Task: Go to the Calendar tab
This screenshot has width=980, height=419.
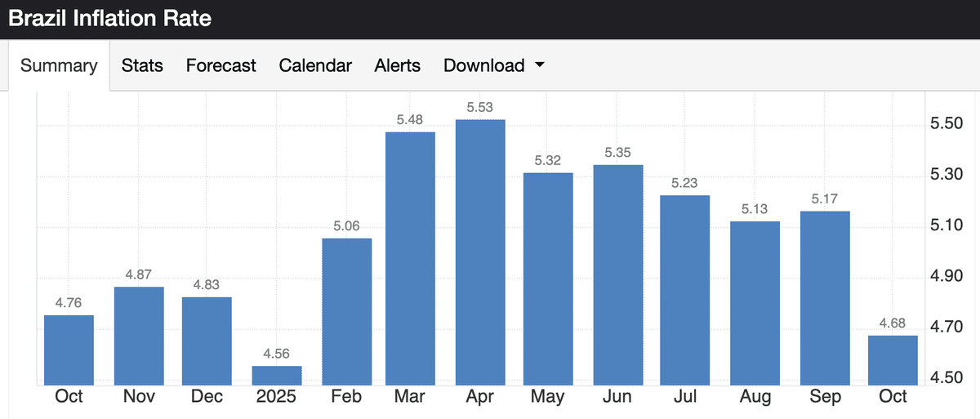Action: [315, 65]
